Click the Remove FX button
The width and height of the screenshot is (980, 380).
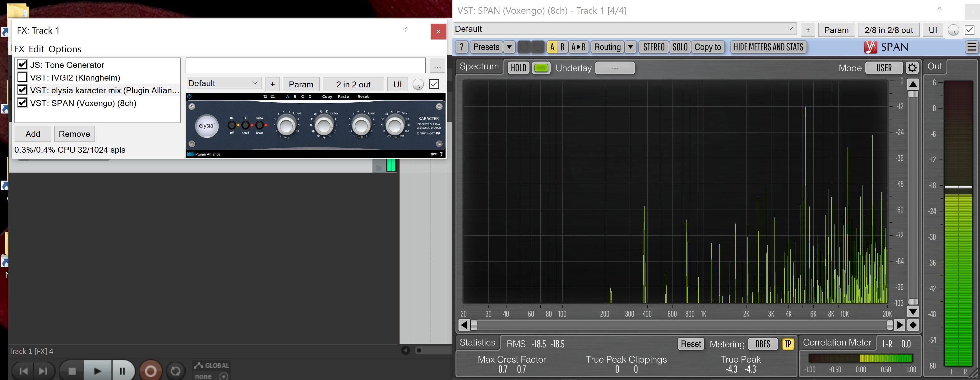point(74,134)
